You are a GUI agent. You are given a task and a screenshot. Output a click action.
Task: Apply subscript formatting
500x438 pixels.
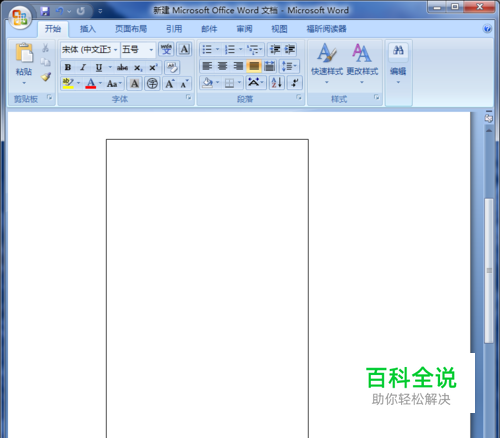138,68
